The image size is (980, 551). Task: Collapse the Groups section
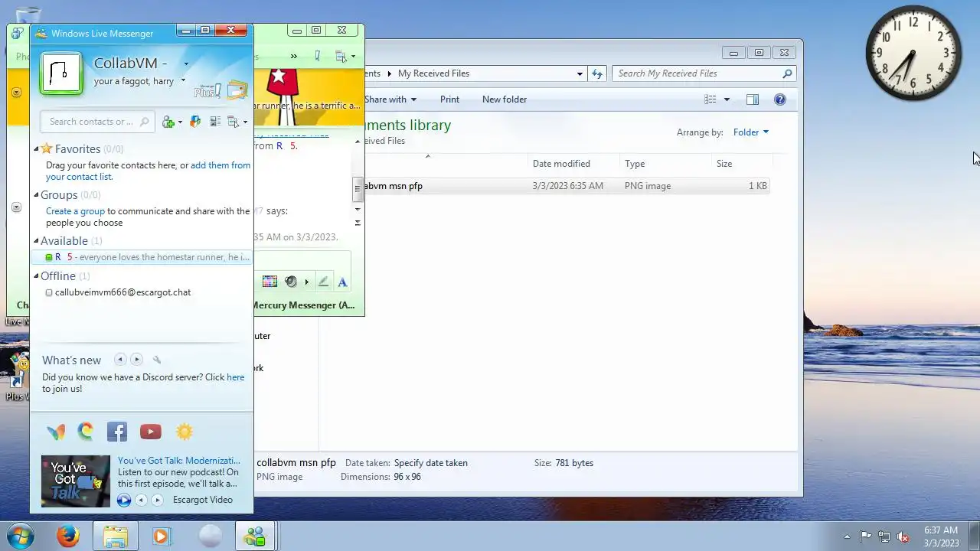point(36,195)
